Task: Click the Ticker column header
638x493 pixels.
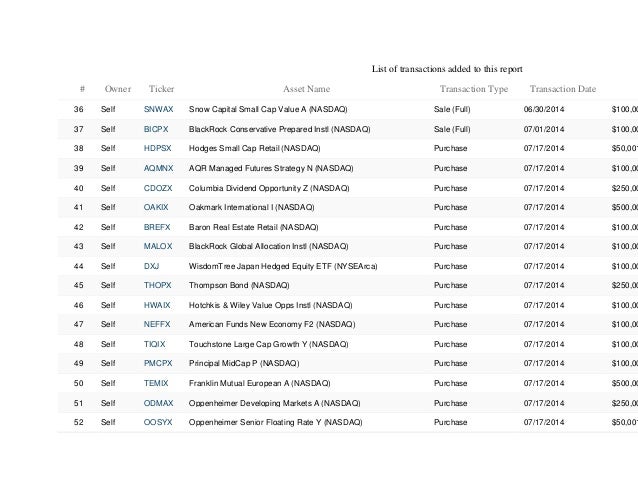Action: tap(161, 89)
